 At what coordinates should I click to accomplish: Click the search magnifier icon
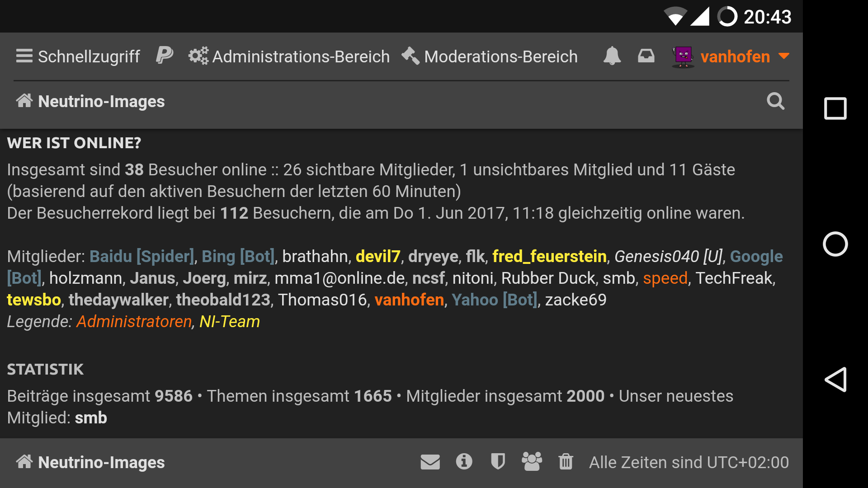click(x=775, y=101)
